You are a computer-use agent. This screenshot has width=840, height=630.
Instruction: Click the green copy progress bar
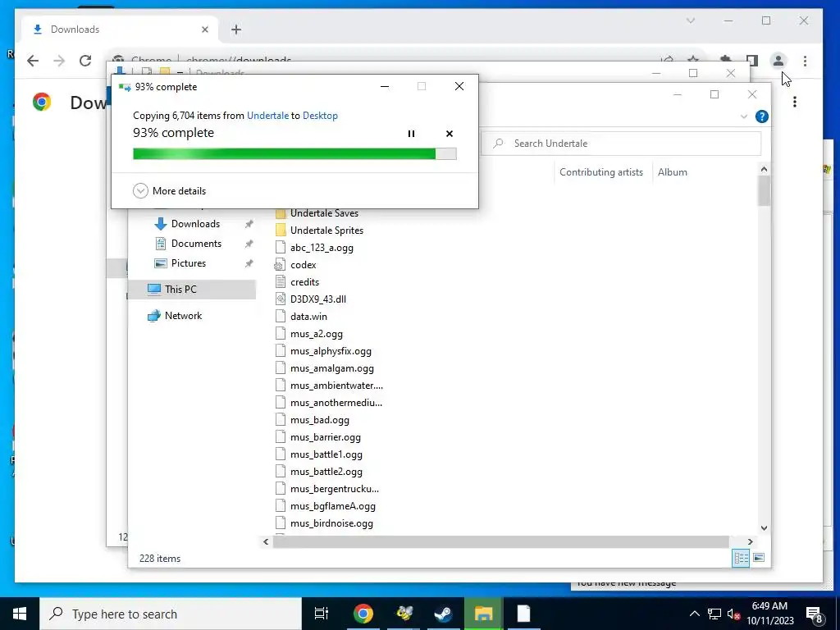[294, 153]
